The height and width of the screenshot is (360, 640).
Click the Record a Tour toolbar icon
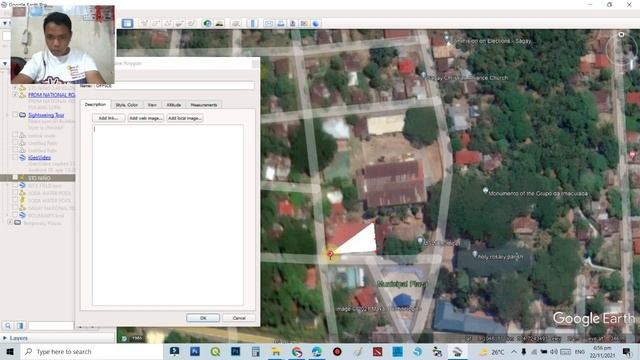click(x=191, y=23)
